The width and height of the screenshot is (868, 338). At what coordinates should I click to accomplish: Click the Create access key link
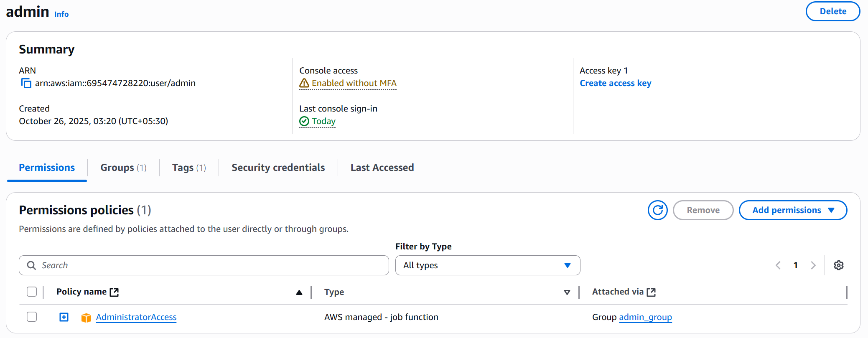click(615, 83)
